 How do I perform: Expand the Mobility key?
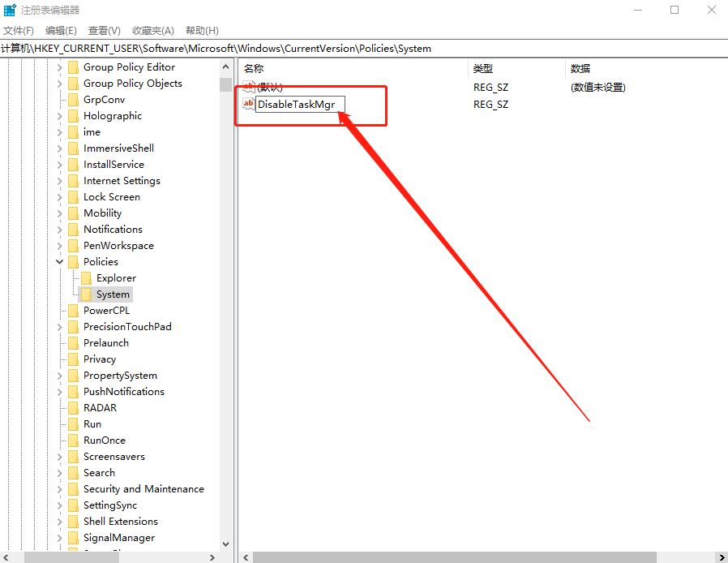coord(59,213)
